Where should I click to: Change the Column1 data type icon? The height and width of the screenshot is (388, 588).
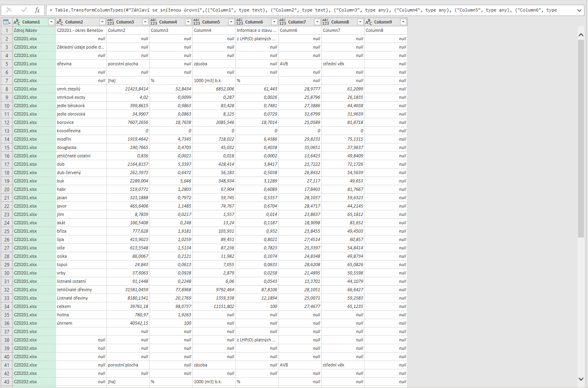17,22
